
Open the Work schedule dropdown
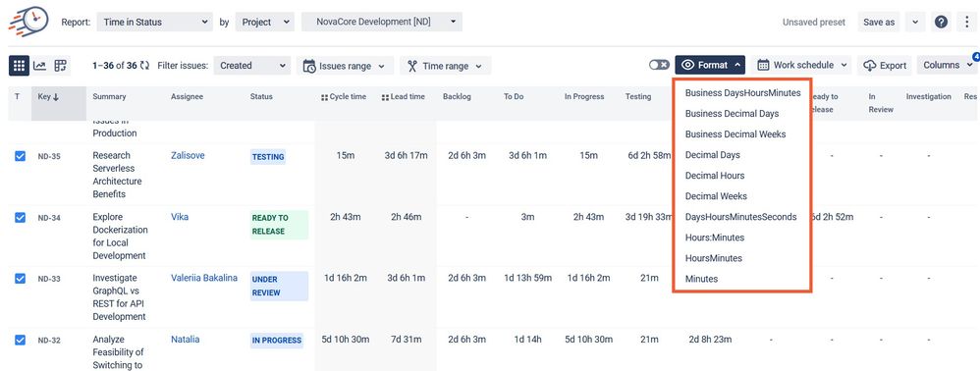coord(803,65)
